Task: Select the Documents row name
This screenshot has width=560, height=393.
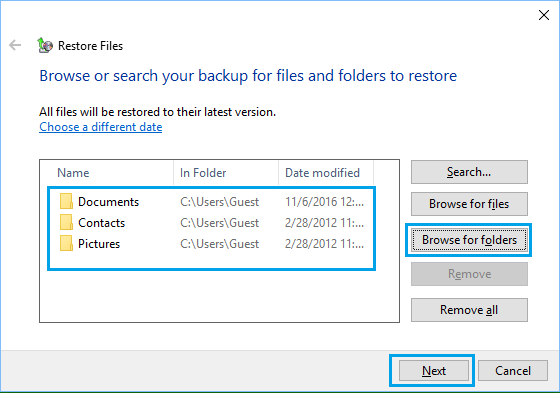Action: click(x=108, y=202)
